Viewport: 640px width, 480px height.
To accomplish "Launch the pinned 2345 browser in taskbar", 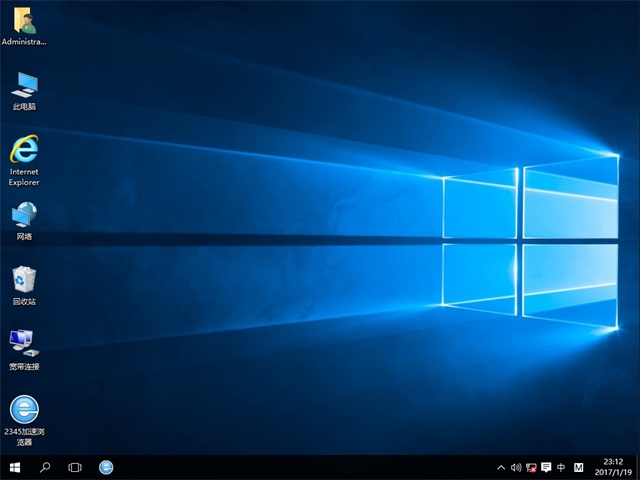I will pyautogui.click(x=106, y=467).
